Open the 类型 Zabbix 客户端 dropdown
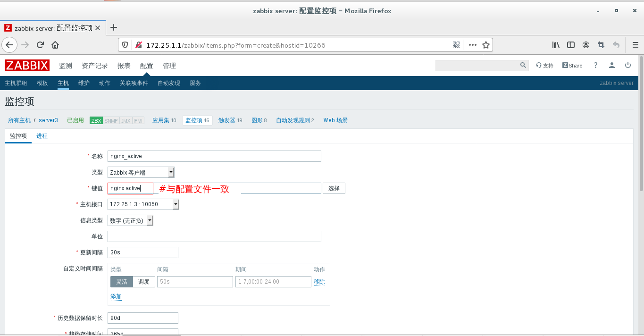The image size is (644, 336). pyautogui.click(x=141, y=173)
